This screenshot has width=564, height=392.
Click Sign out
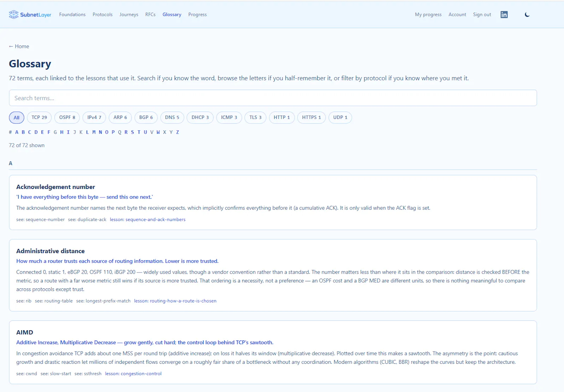point(482,14)
